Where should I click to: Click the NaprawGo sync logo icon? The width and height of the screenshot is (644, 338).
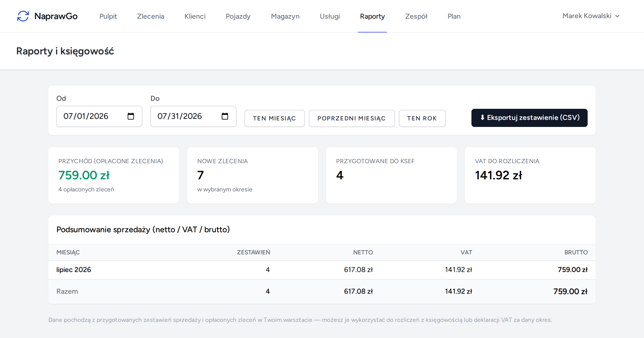23,16
